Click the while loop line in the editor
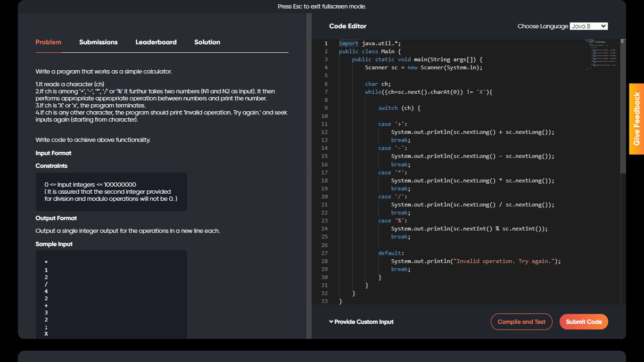This screenshot has height=362, width=644. [x=428, y=92]
